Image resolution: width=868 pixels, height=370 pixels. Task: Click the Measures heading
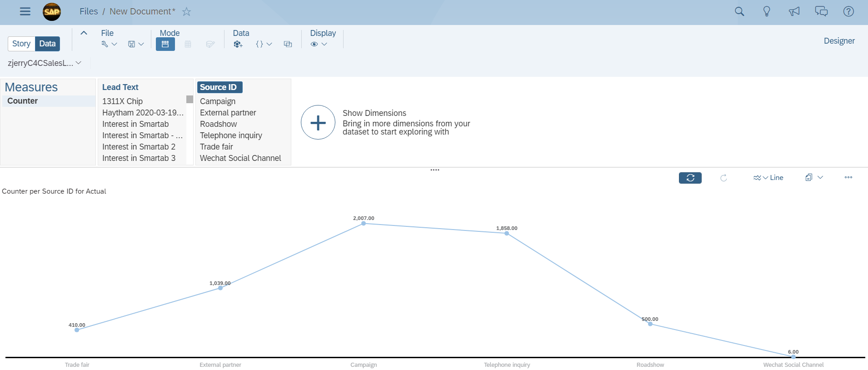[x=31, y=87]
